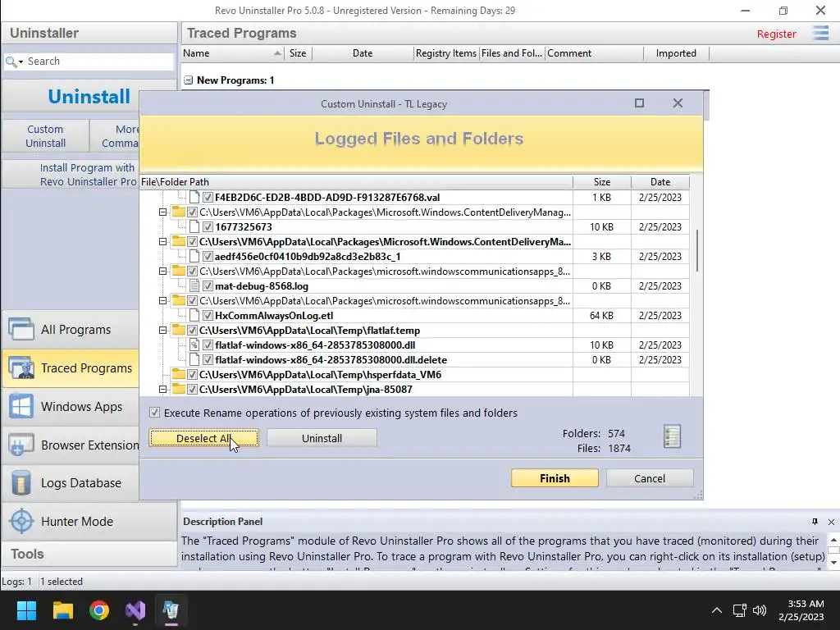Click file icon of mat-debug-8568.log

pos(194,286)
